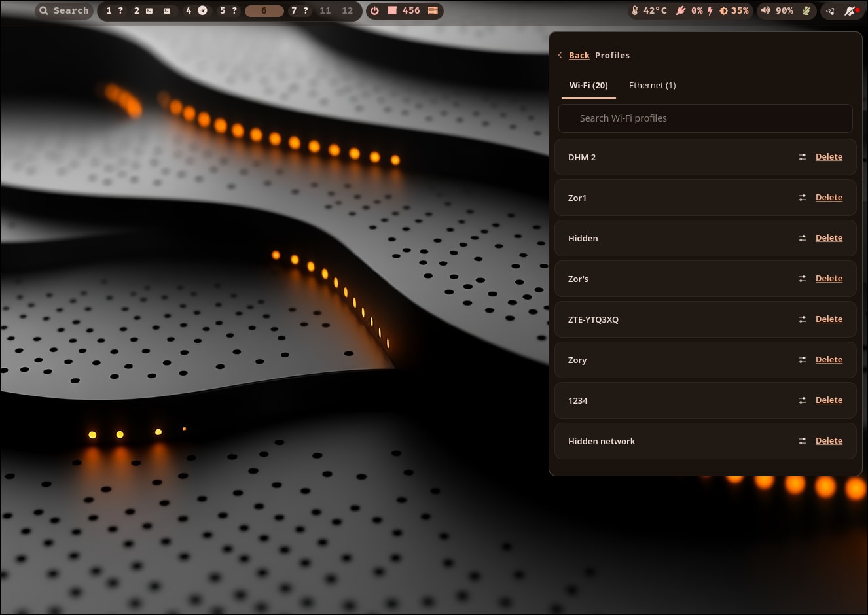Viewport: 868px width, 615px height.
Task: Open settings icon for ZTE-YTQ3XQ profile
Action: click(x=802, y=319)
